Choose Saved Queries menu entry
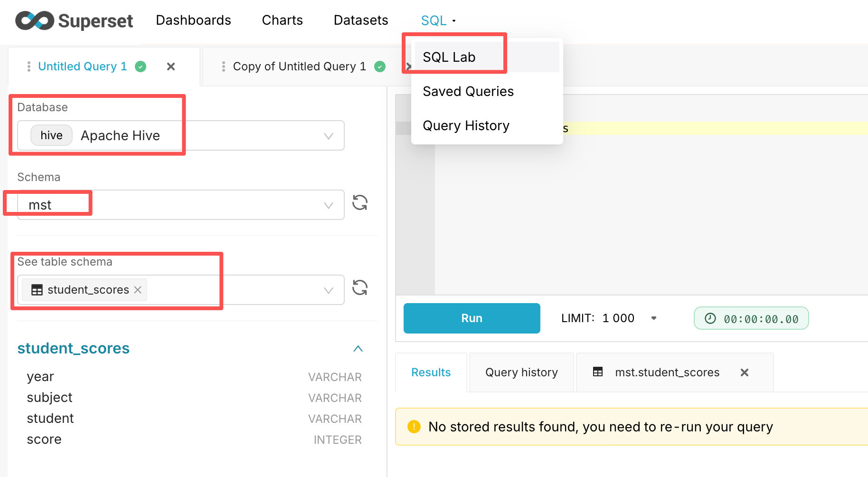The height and width of the screenshot is (477, 868). [468, 91]
